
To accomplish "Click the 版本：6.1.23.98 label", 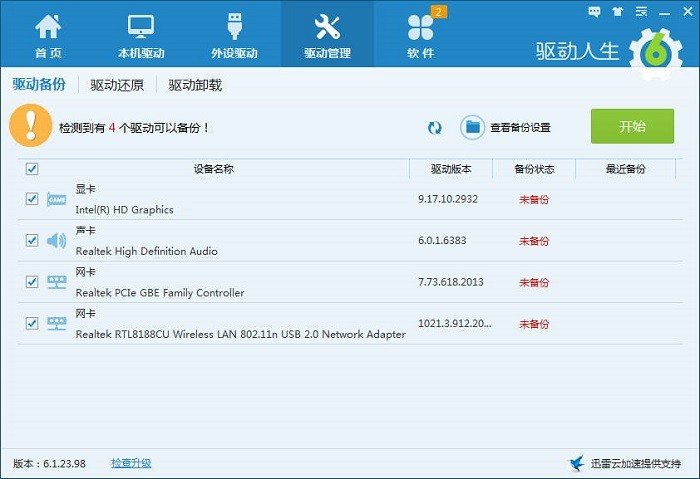I will pos(49,463).
